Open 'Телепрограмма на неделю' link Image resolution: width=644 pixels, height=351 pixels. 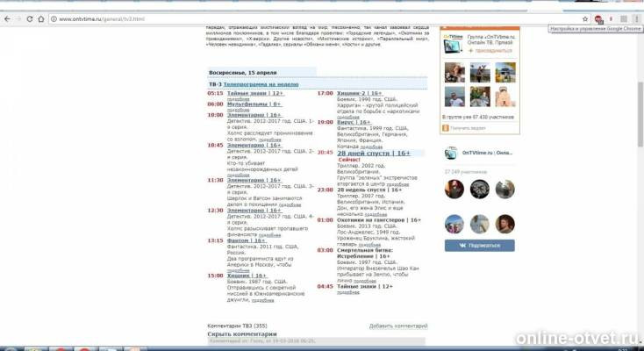click(261, 84)
